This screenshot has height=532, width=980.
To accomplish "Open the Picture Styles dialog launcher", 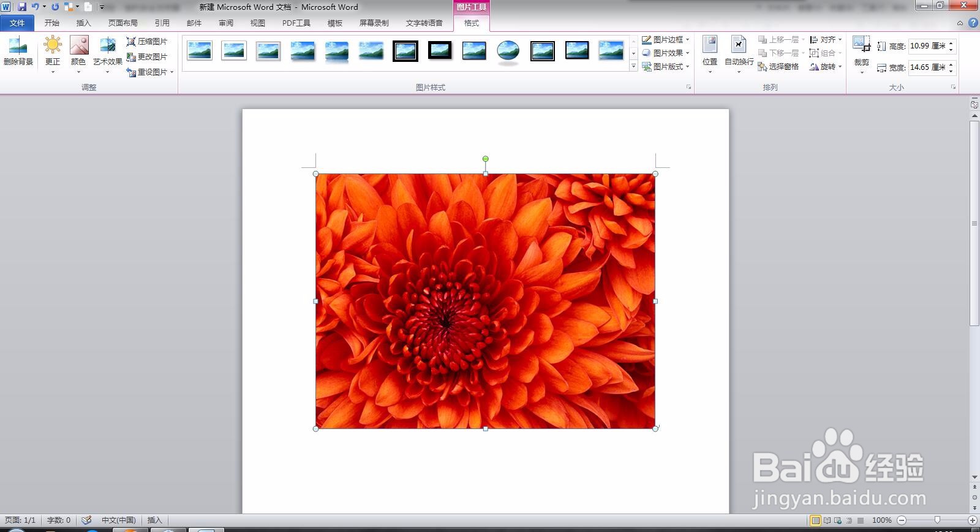I will (688, 87).
